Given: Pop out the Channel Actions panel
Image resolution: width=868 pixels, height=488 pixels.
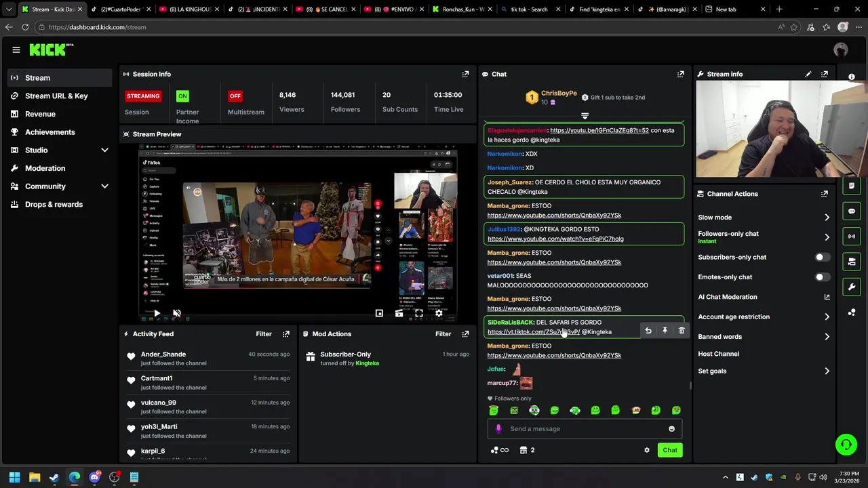Looking at the screenshot, I should pos(824,194).
